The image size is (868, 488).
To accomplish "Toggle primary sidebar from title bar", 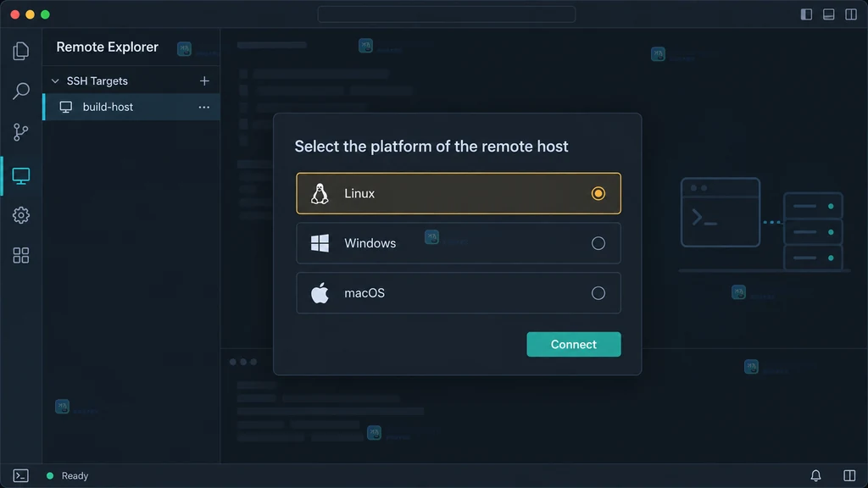I will pos(806,14).
